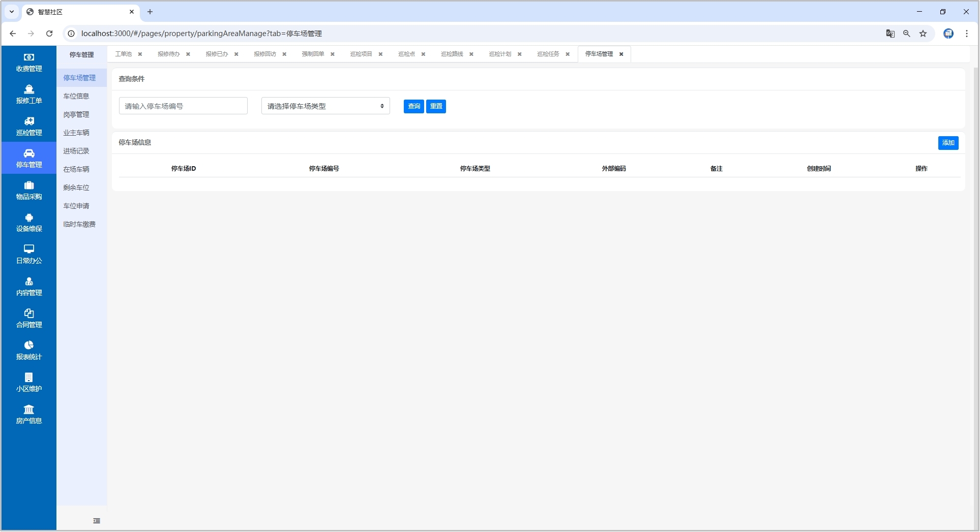Open the Chrome three-dot menu
The height and width of the screenshot is (532, 980).
[967, 34]
